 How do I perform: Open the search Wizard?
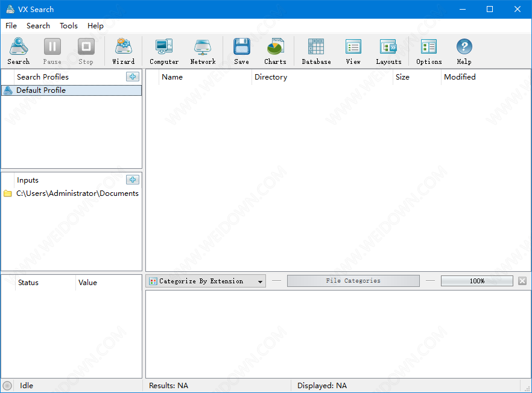(x=124, y=51)
